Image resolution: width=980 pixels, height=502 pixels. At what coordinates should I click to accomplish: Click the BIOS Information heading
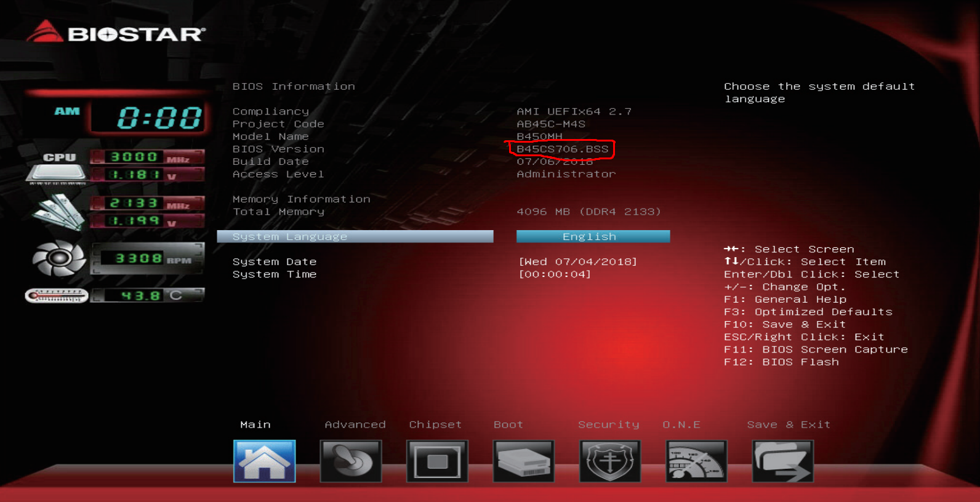point(294,86)
